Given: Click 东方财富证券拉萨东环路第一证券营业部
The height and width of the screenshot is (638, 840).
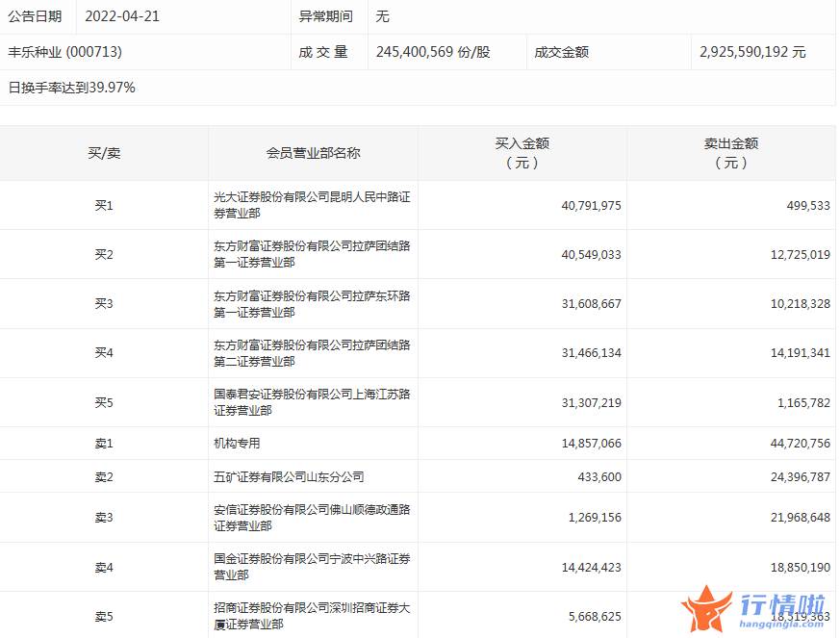Looking at the screenshot, I should tap(312, 304).
